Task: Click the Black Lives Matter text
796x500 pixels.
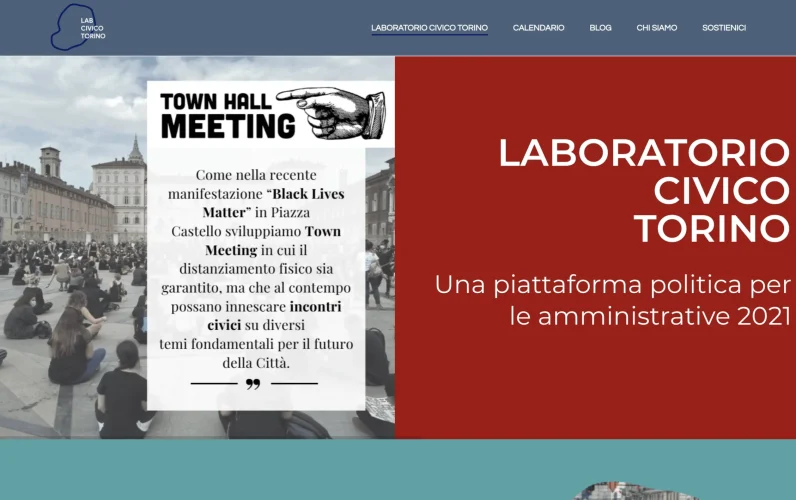Action: pos(273,203)
